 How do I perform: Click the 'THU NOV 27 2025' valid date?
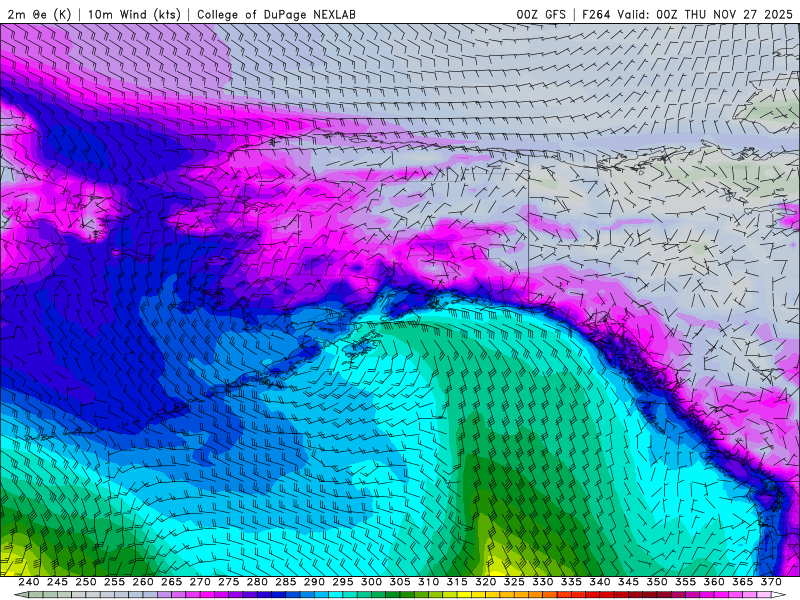click(x=739, y=15)
